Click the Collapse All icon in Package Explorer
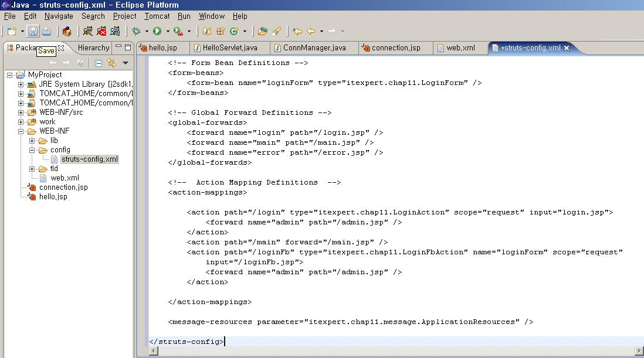The image size is (644, 358). pos(99,63)
